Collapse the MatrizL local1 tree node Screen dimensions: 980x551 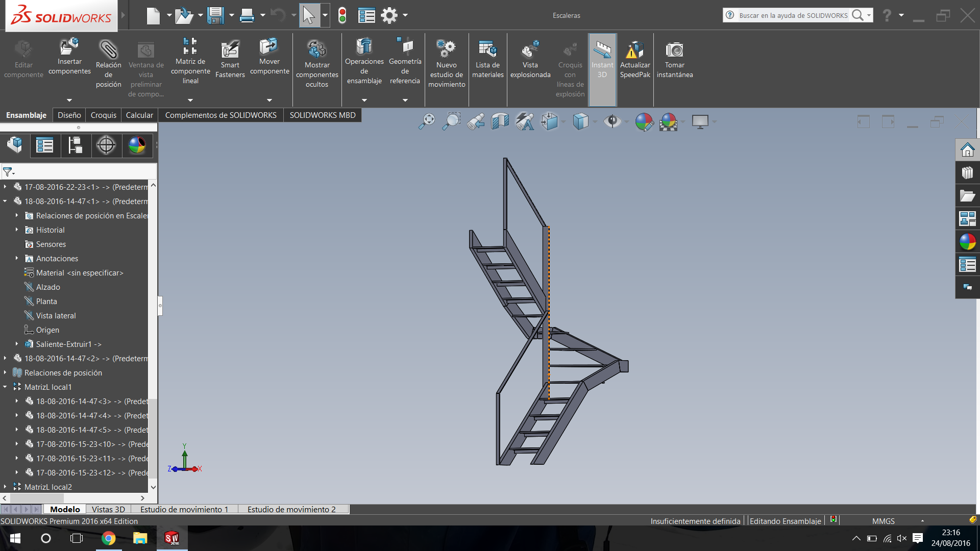5,387
